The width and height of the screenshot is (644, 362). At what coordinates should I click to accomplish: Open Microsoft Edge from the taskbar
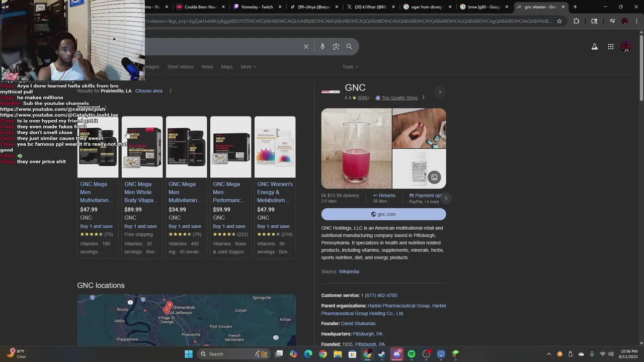click(x=308, y=354)
